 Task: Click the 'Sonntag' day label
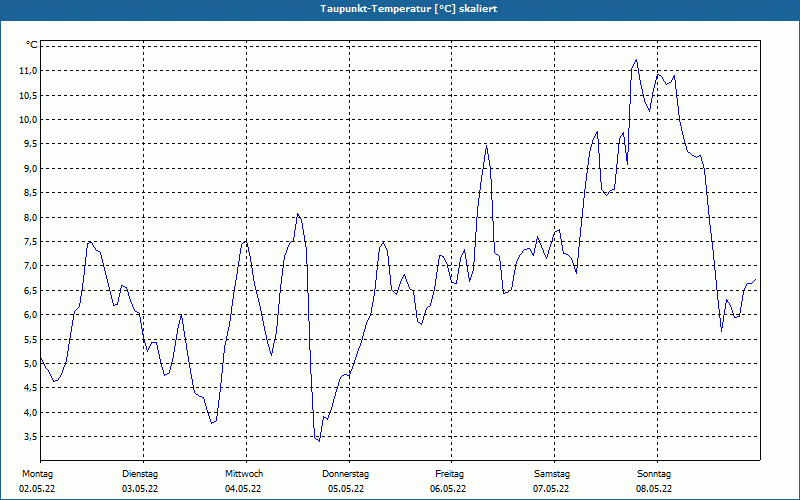654,474
